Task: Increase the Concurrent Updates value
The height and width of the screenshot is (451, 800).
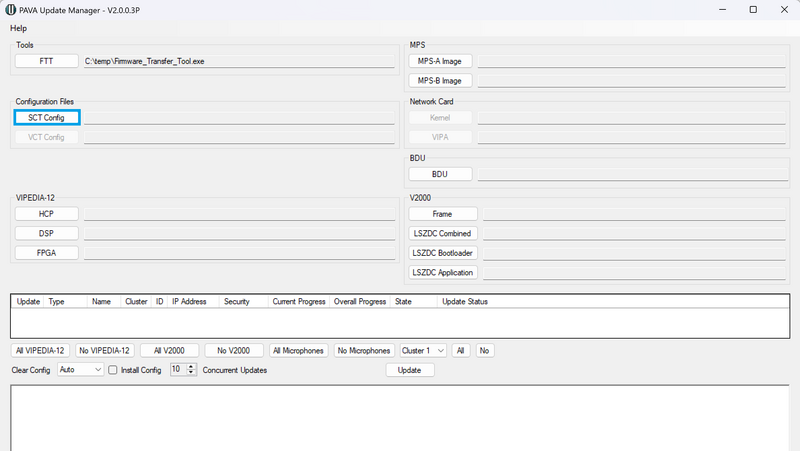Action: pyautogui.click(x=191, y=366)
